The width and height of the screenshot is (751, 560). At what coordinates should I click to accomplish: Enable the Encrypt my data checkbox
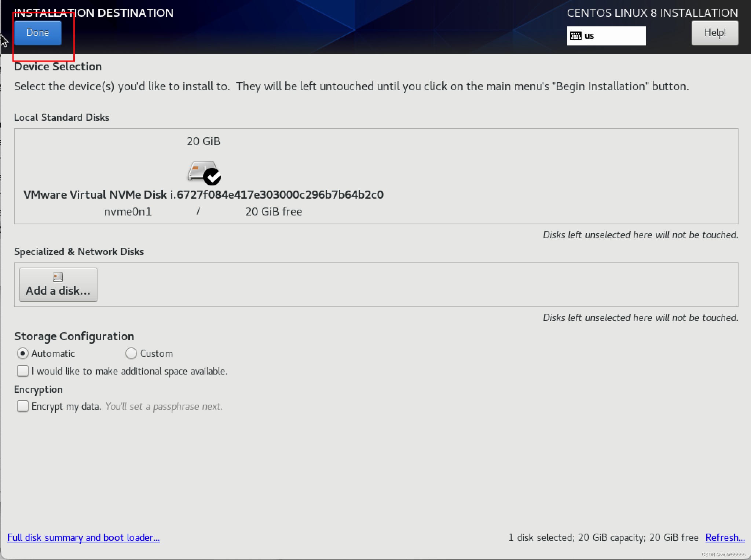(23, 406)
